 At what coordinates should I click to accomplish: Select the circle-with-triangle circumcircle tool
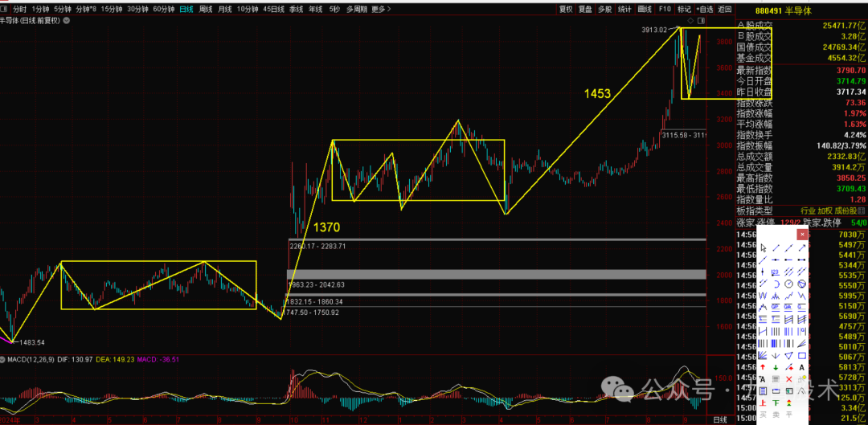coord(801,284)
